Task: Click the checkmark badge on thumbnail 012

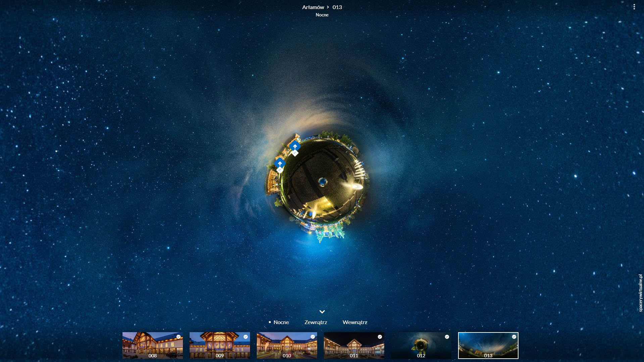Action: (x=447, y=337)
